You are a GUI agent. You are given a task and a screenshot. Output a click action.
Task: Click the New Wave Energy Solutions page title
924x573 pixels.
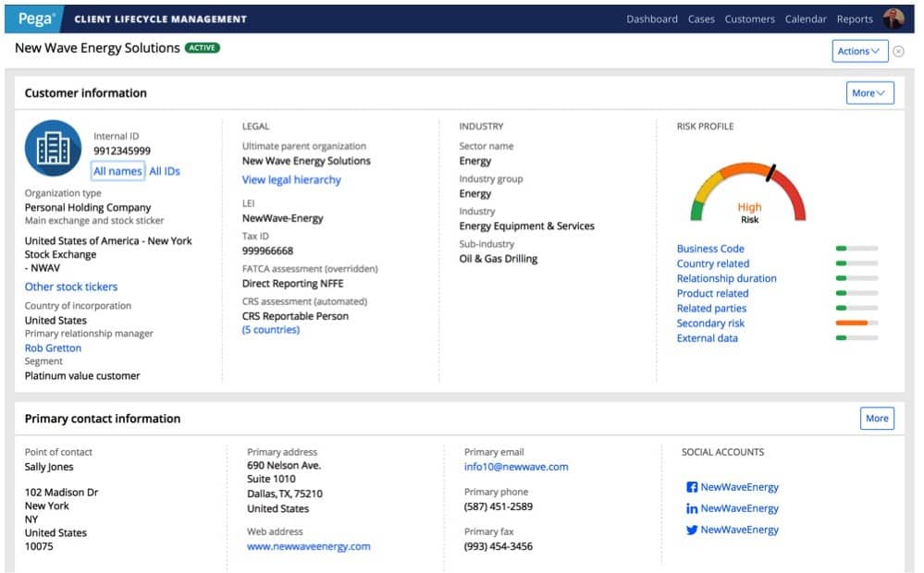point(97,48)
